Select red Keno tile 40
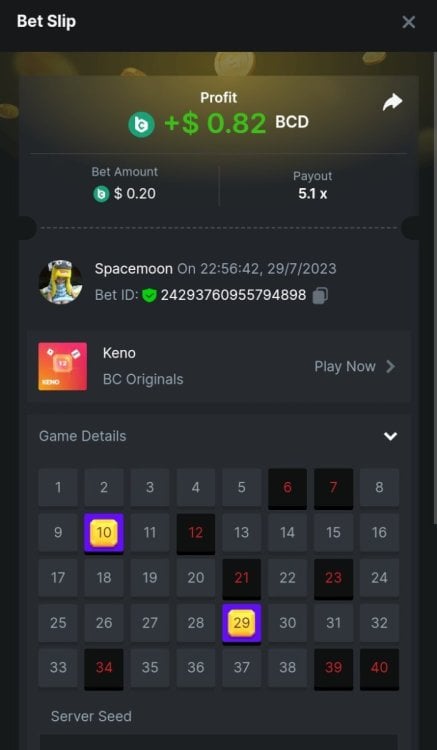Screen dimensions: 437x750 379,668
